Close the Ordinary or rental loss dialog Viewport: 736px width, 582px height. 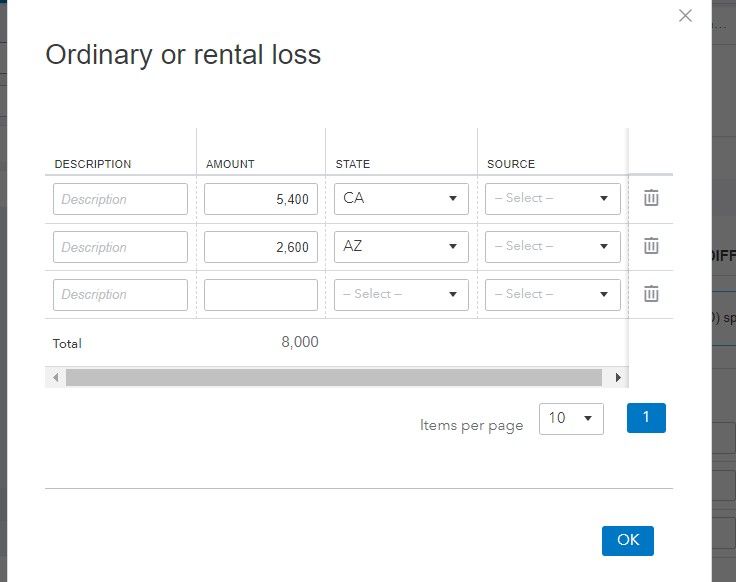coord(685,16)
